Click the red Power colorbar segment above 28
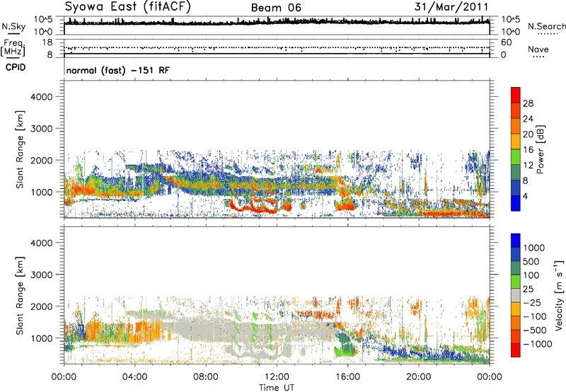Image resolution: width=566 pixels, height=392 pixels. pyautogui.click(x=516, y=96)
